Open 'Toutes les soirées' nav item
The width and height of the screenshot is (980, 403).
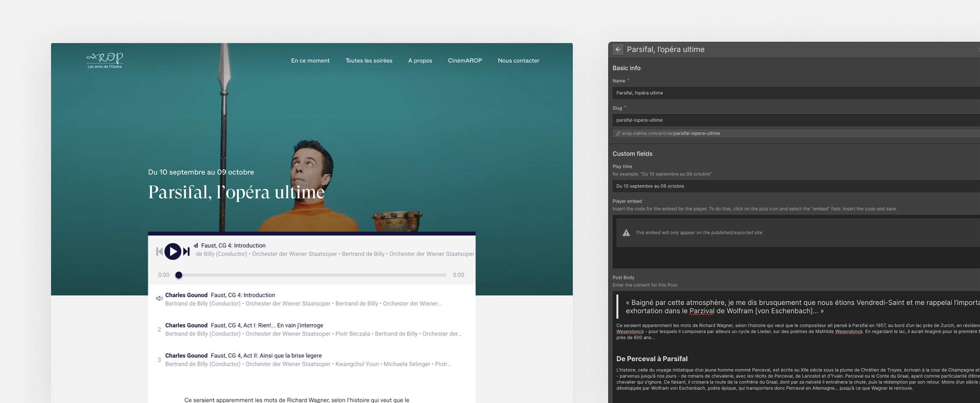[369, 61]
